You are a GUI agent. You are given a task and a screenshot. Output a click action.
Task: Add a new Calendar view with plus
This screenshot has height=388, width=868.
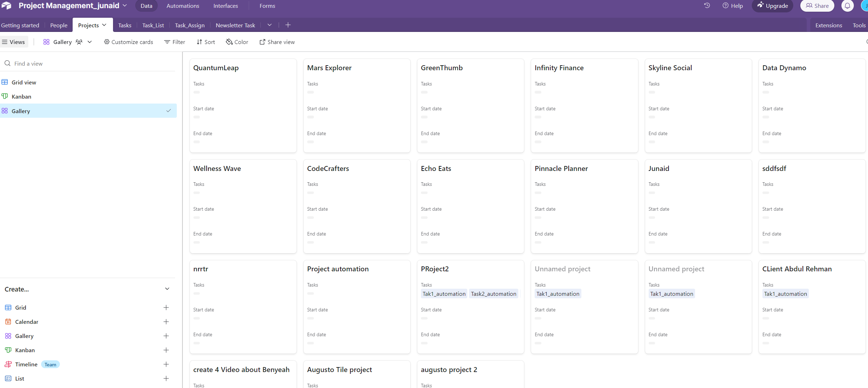(166, 322)
